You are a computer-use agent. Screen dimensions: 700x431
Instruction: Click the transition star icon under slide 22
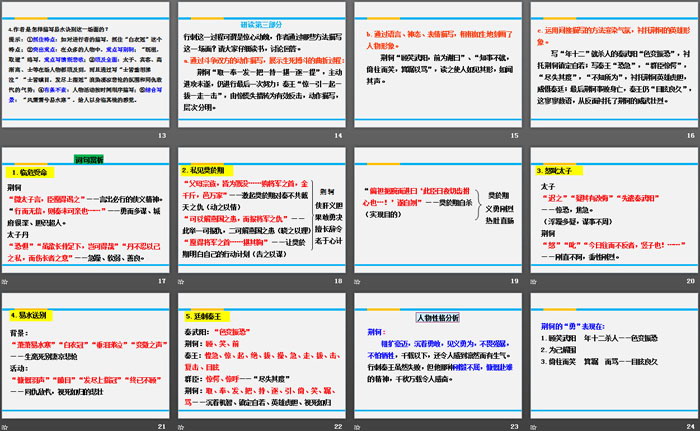(183, 425)
